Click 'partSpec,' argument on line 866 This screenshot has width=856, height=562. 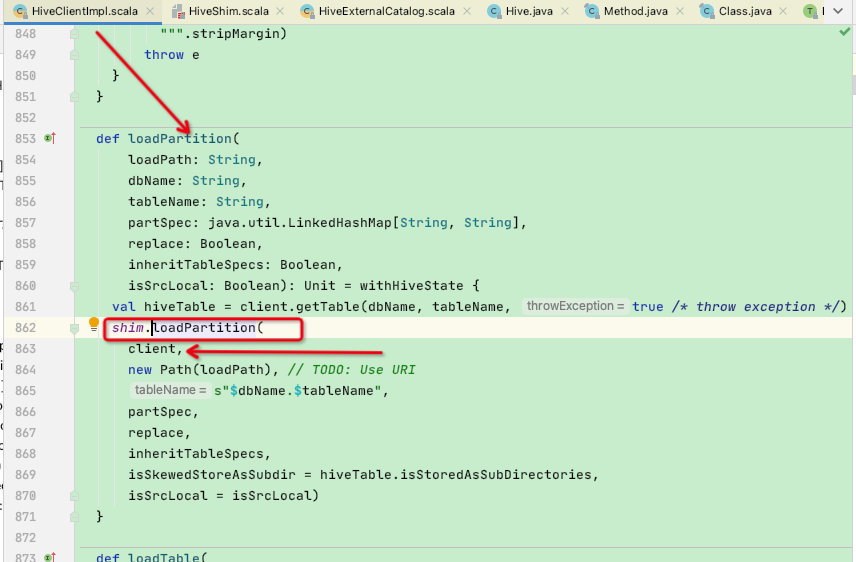(x=164, y=412)
